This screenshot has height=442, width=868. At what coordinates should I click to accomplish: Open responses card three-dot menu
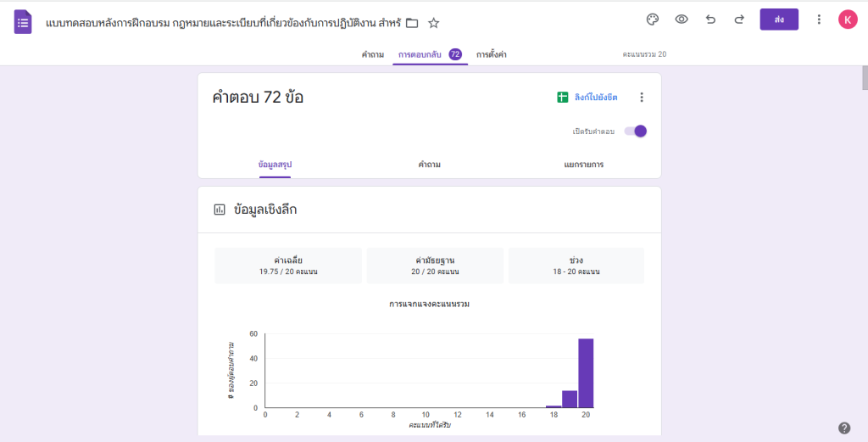(642, 98)
